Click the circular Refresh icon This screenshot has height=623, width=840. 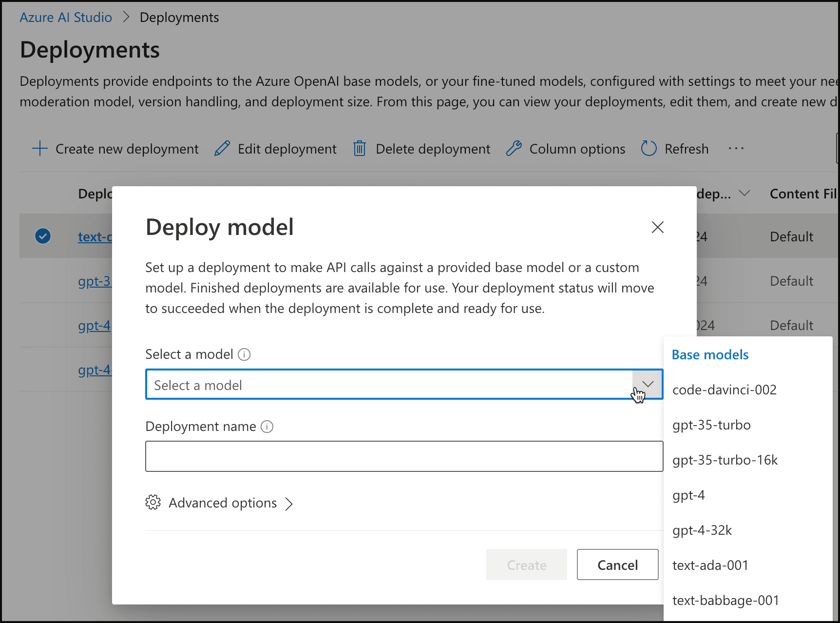649,149
